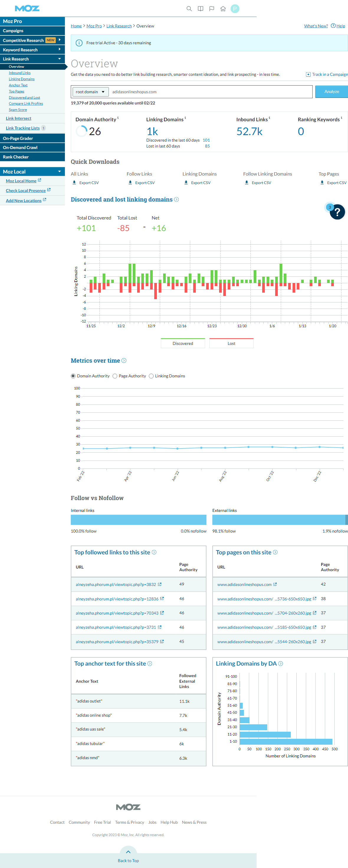Click the domain URL input field
This screenshot has height=868, width=348.
211,92
